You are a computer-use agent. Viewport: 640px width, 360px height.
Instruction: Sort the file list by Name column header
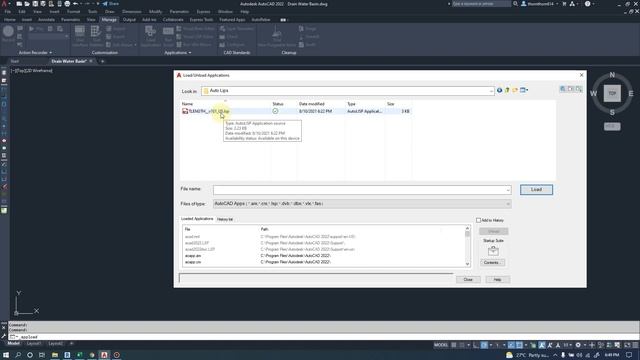click(x=187, y=104)
